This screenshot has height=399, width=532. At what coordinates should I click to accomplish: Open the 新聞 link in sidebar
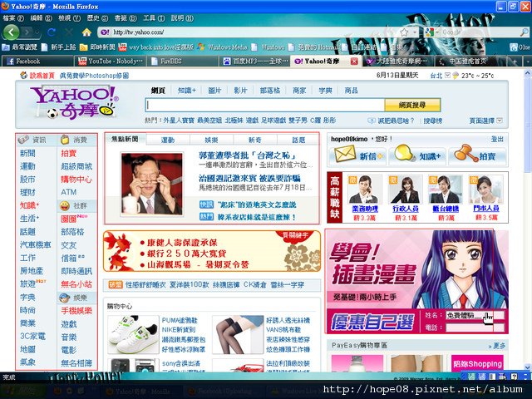point(27,153)
